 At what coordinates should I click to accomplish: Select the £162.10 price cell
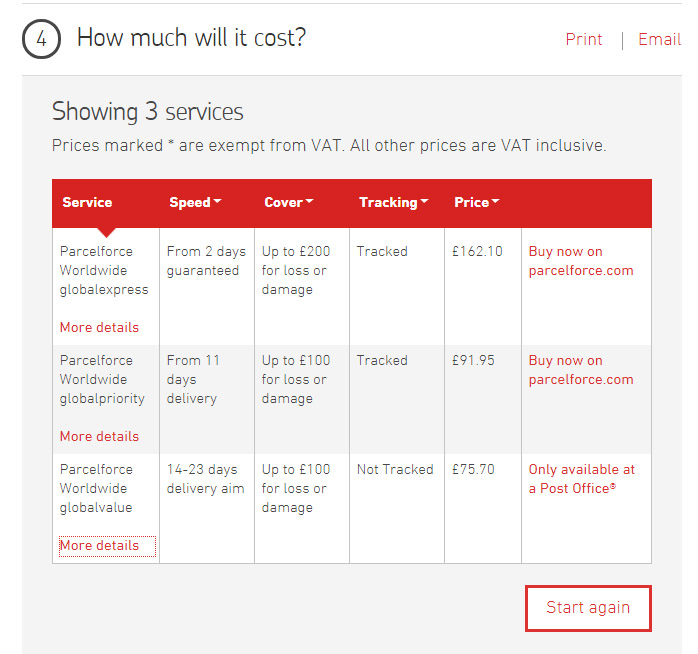477,252
